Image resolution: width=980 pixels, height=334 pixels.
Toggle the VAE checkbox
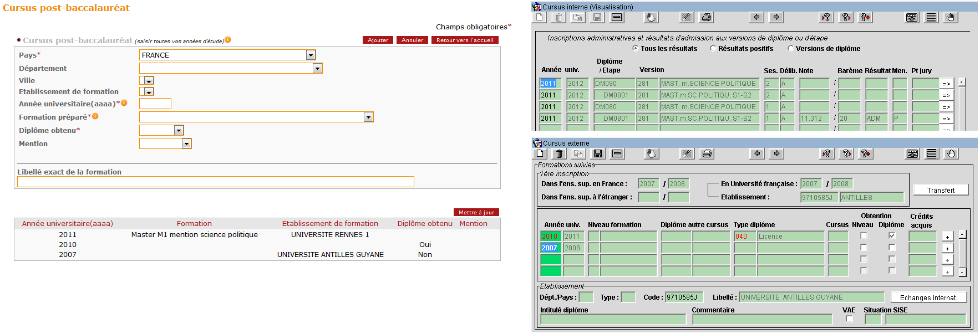point(849,319)
